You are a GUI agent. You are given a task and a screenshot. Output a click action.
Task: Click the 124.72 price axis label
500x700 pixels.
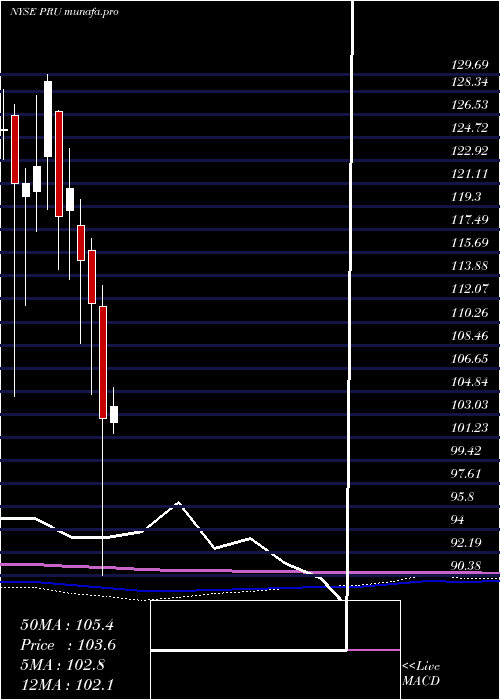(x=470, y=129)
